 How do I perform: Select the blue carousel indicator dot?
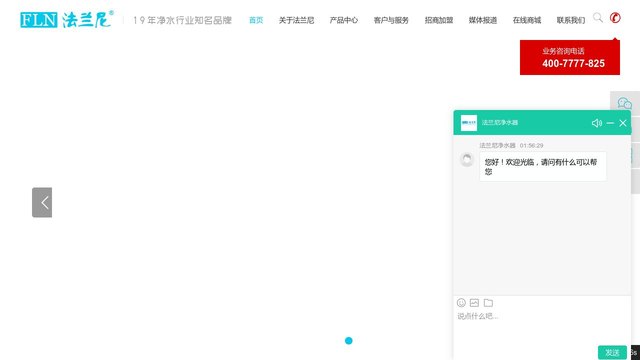(349, 340)
